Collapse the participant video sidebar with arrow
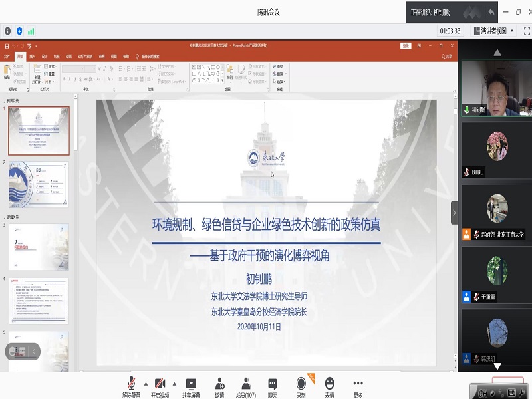The image size is (532, 399). [455, 213]
